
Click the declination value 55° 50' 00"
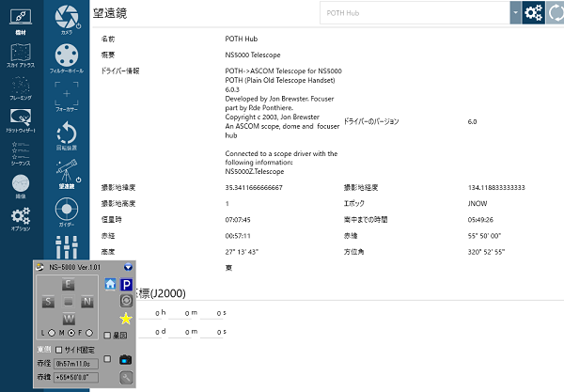[484, 236]
